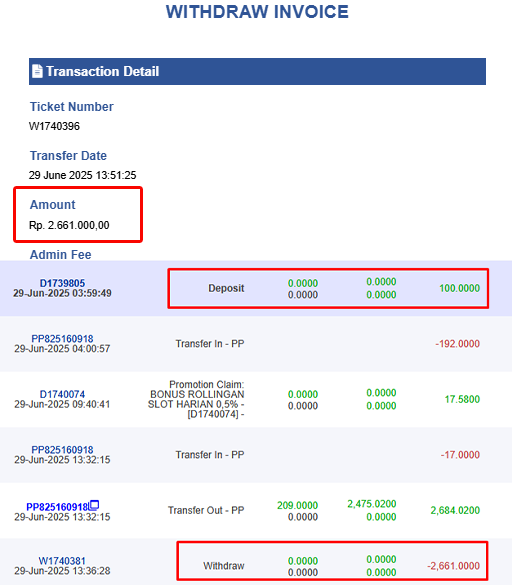Click the copy icon next to PP825160918

[x=94, y=505]
